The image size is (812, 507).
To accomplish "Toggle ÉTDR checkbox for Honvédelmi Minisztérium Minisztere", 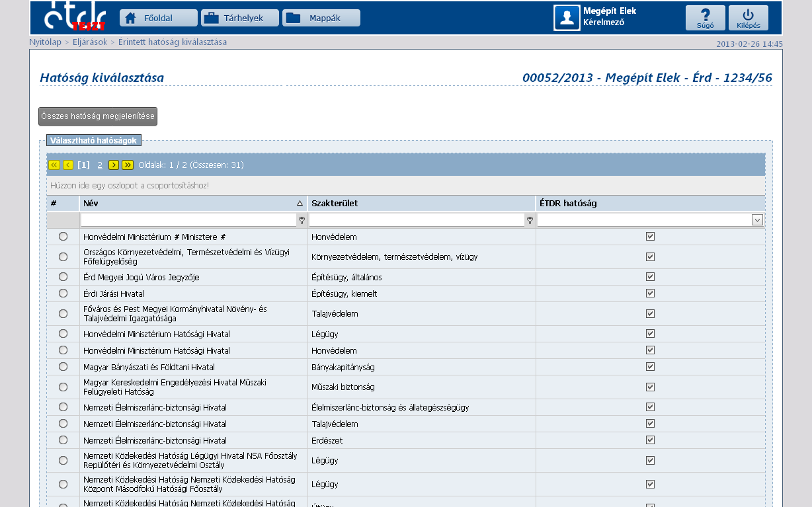I will (650, 237).
